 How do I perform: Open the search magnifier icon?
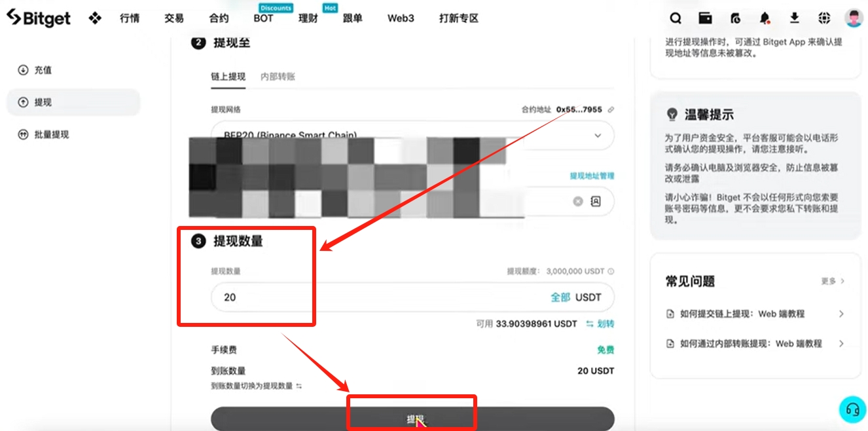pos(676,18)
